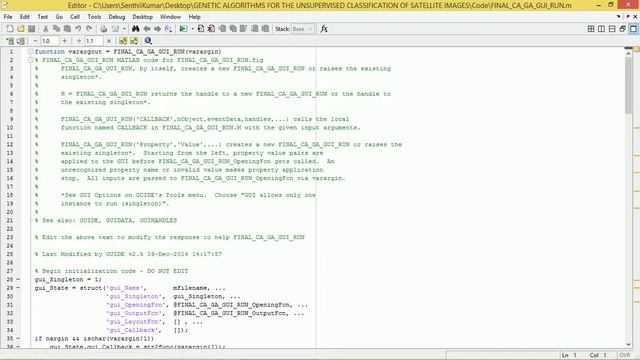Viewport: 640px width, 360px height.
Task: Create a new file with the New icon
Action: pos(10,29)
